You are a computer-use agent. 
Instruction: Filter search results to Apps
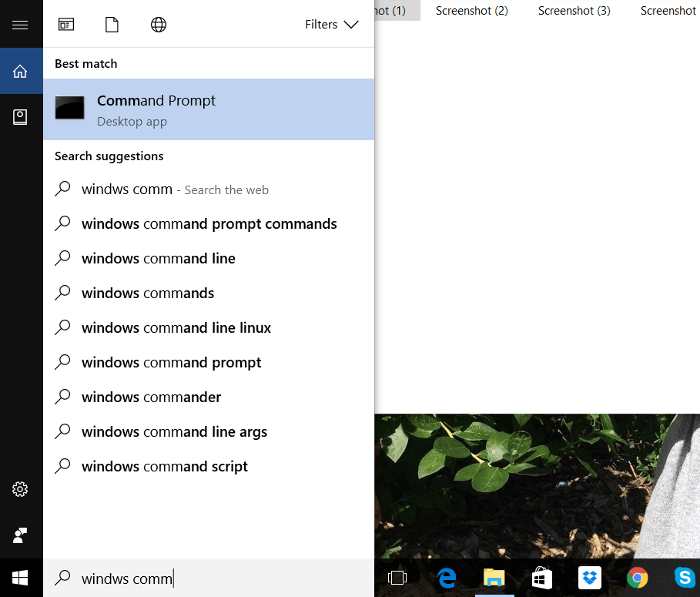coord(65,24)
